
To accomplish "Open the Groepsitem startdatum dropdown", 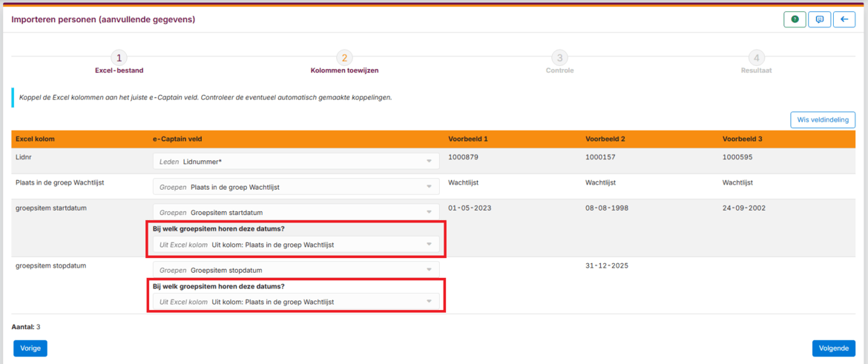I will point(296,213).
